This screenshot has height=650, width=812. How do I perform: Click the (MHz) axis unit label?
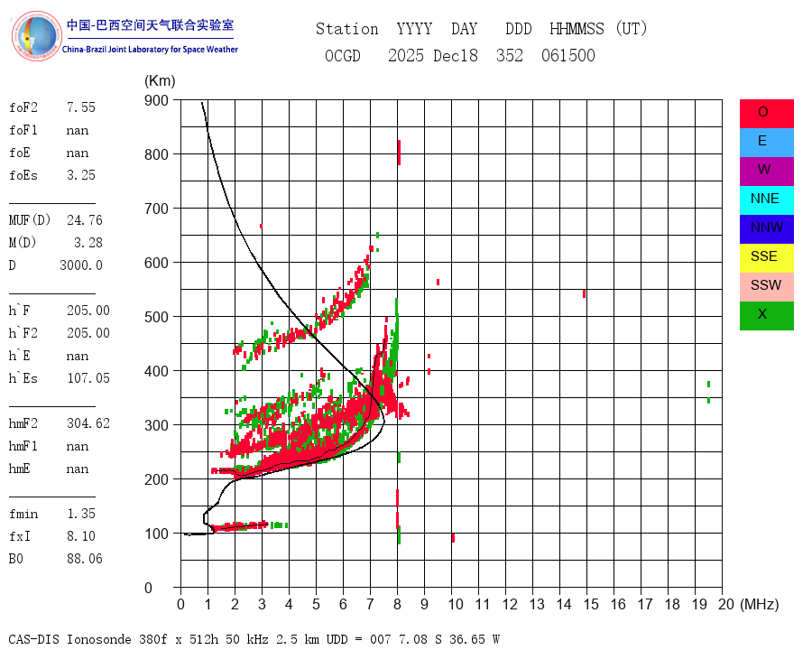point(760,604)
